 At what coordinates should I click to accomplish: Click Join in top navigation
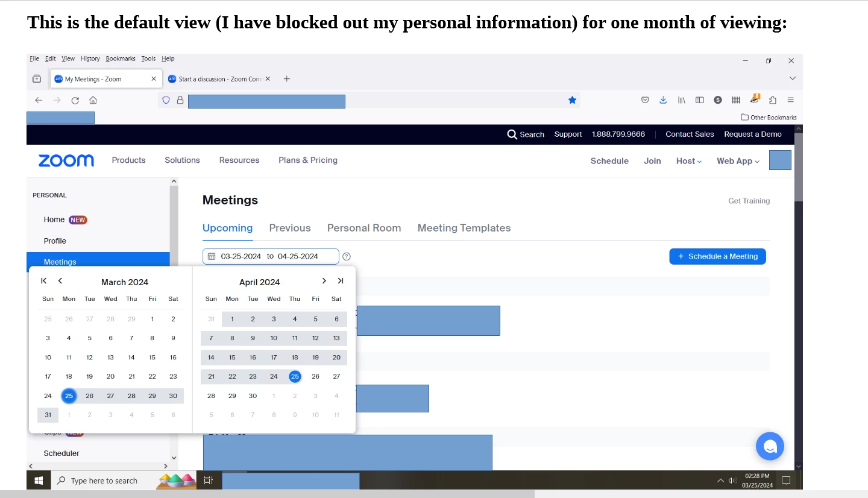652,161
